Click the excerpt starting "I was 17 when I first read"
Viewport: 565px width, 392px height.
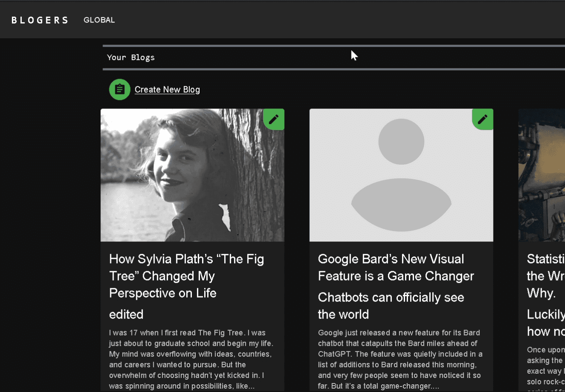(191, 359)
